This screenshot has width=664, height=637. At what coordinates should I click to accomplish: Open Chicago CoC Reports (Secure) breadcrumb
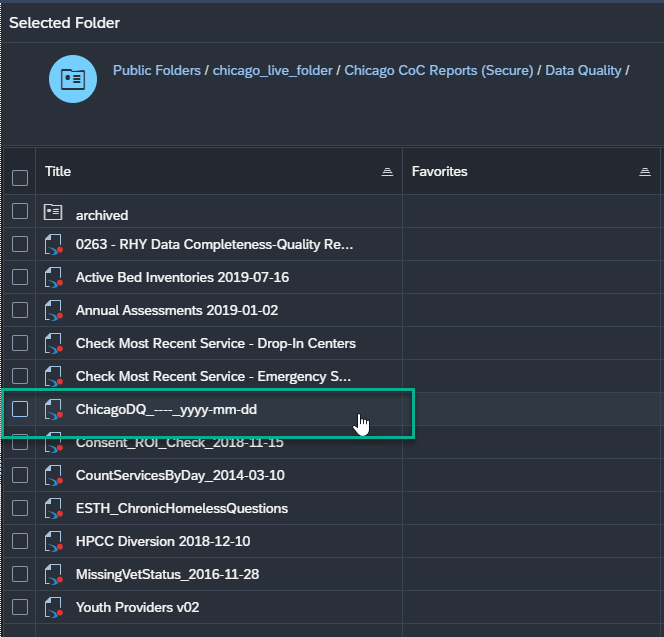coord(439,70)
